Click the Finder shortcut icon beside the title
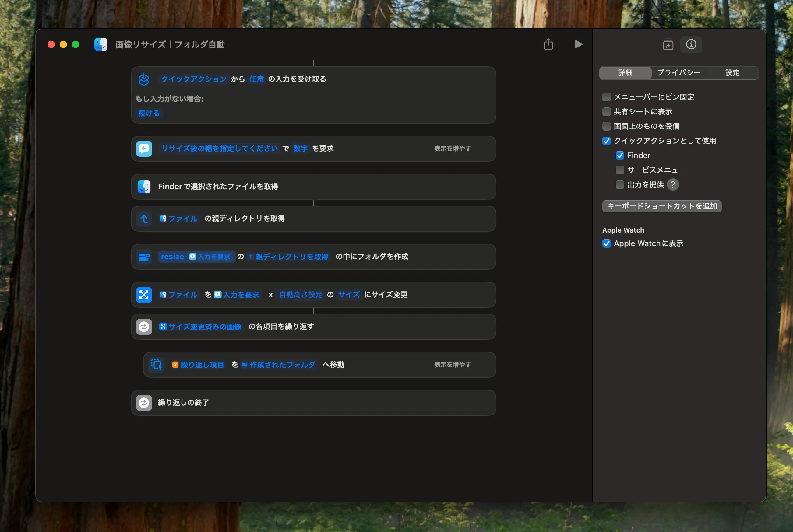The height and width of the screenshot is (532, 793). (x=100, y=44)
